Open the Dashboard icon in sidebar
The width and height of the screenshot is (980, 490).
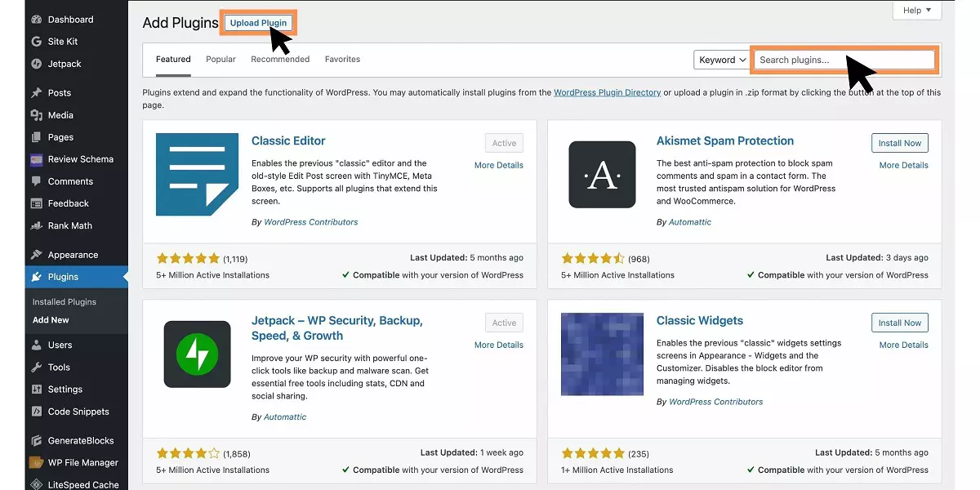point(36,20)
